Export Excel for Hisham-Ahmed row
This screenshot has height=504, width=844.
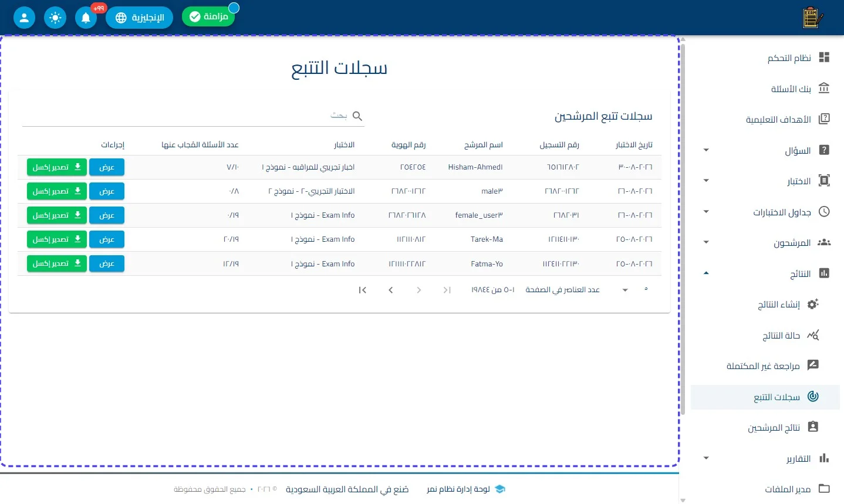click(57, 167)
